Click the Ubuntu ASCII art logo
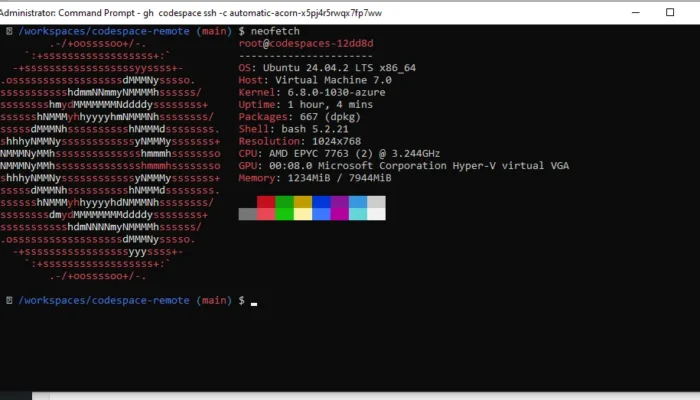Screen dimensions: 700x400 110,160
